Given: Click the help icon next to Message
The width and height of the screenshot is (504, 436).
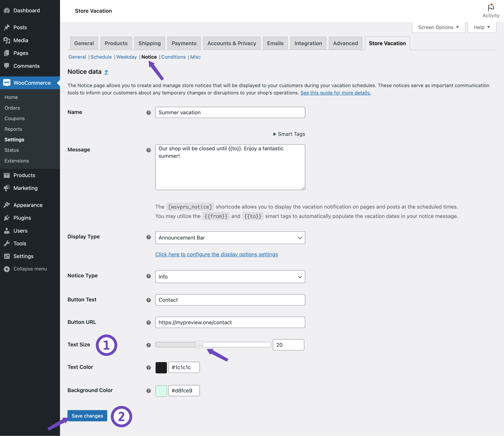Looking at the screenshot, I should pos(149,150).
